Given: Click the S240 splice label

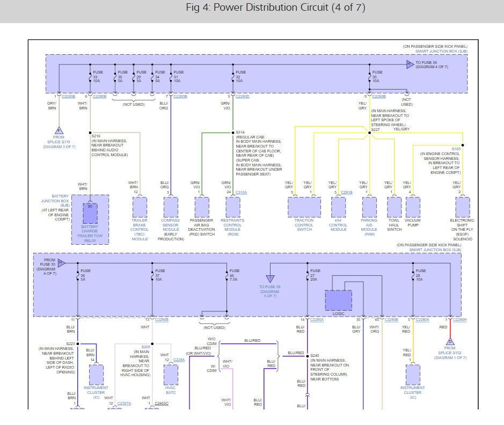Looking at the screenshot, I should (x=315, y=356).
